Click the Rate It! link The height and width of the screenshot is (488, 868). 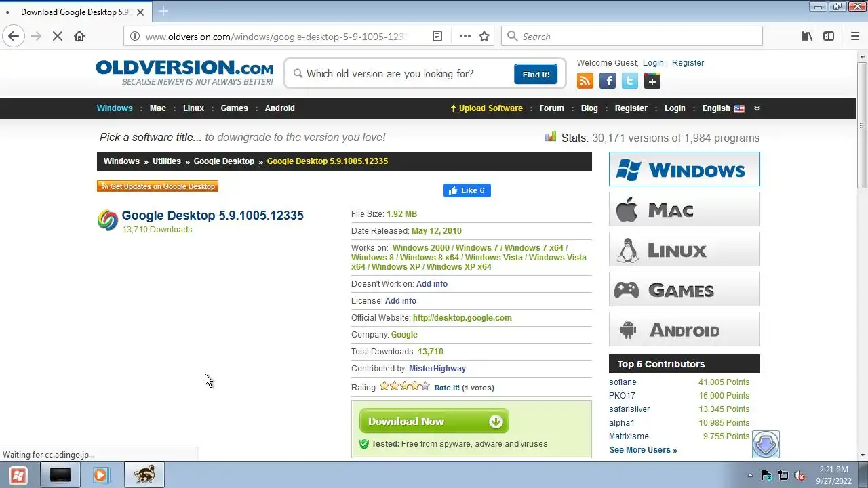[x=447, y=388]
